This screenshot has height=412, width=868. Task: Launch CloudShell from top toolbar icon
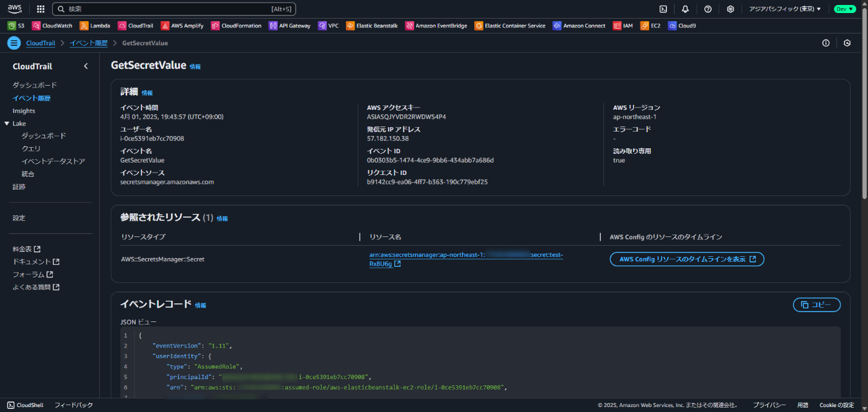click(663, 9)
